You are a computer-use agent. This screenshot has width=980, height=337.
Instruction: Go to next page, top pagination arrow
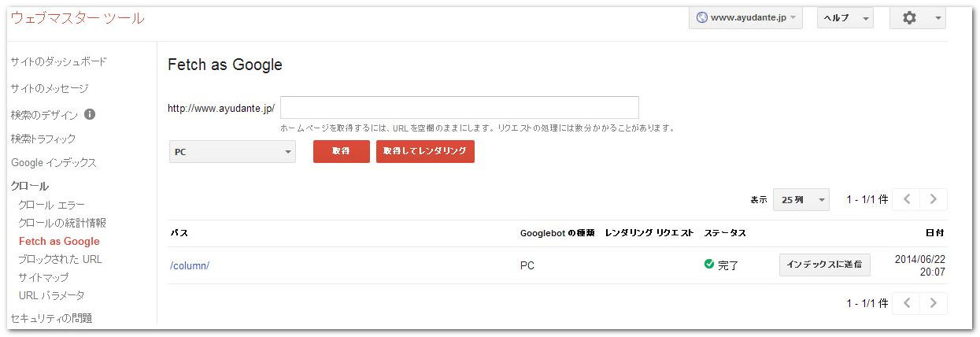click(x=934, y=199)
